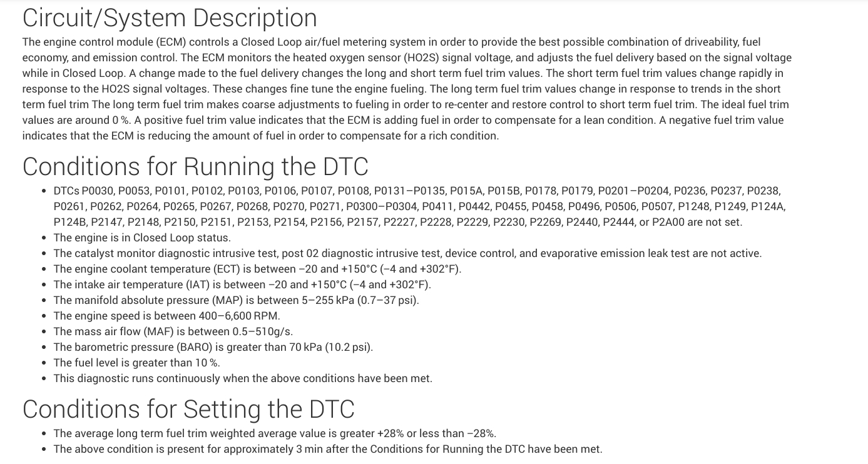Select the intake air temperature (IAT) bullet
Screen dimensions: 868x464
coord(242,285)
